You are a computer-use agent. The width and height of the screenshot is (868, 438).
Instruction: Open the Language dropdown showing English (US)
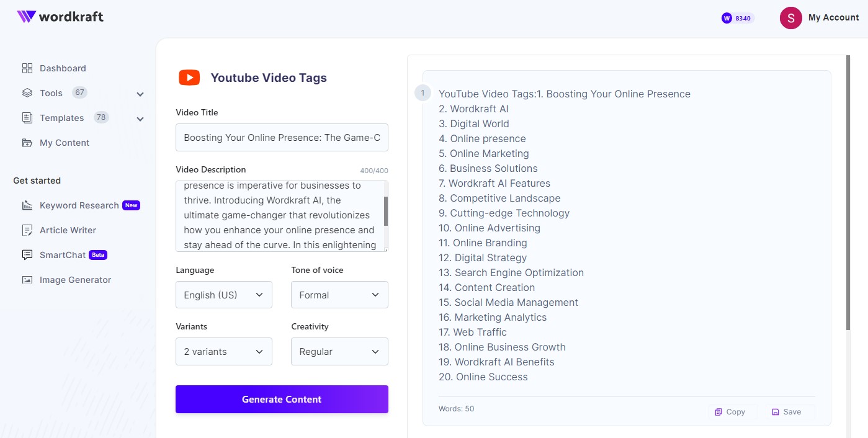click(223, 295)
